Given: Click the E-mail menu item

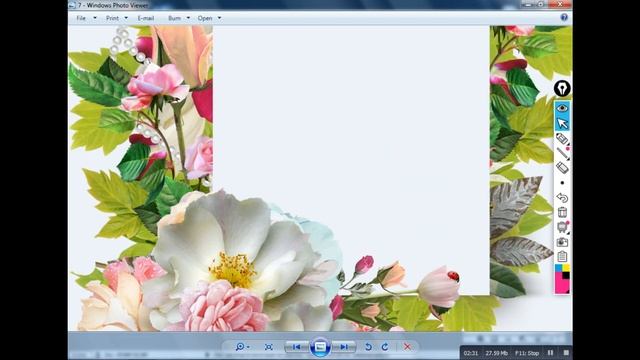Looking at the screenshot, I should point(146,18).
